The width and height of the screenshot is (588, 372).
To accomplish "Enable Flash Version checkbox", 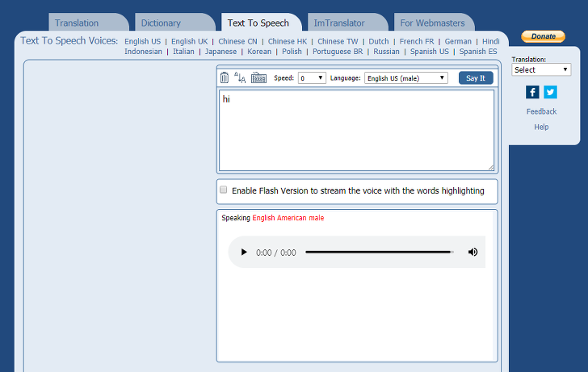I will tap(224, 190).
